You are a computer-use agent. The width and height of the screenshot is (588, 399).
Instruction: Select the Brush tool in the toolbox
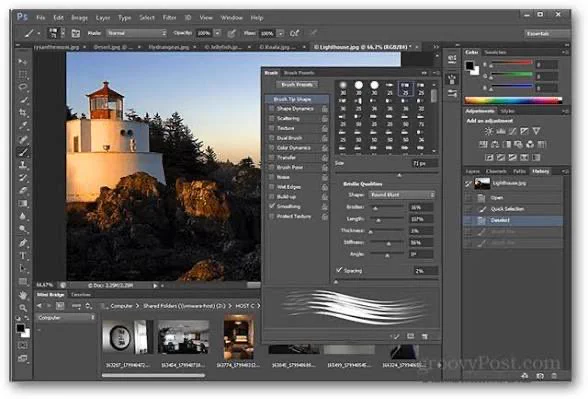point(22,152)
